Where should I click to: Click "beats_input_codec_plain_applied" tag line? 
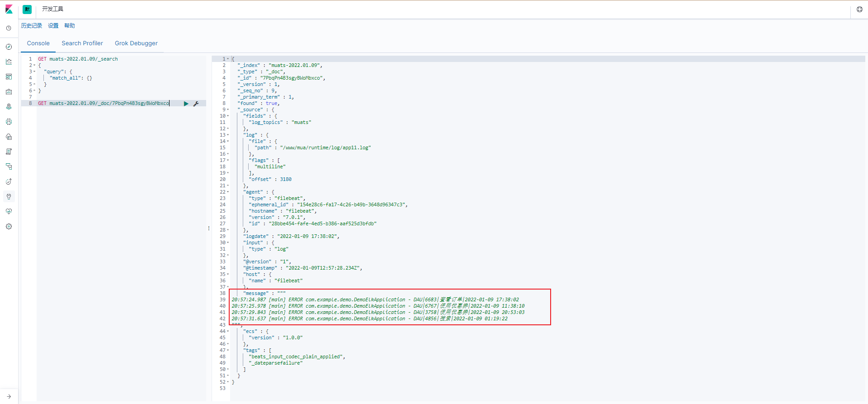coord(297,356)
